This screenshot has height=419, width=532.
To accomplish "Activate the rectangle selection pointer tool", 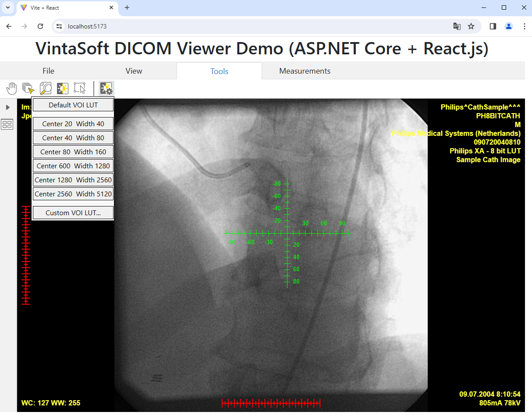I will [x=80, y=89].
